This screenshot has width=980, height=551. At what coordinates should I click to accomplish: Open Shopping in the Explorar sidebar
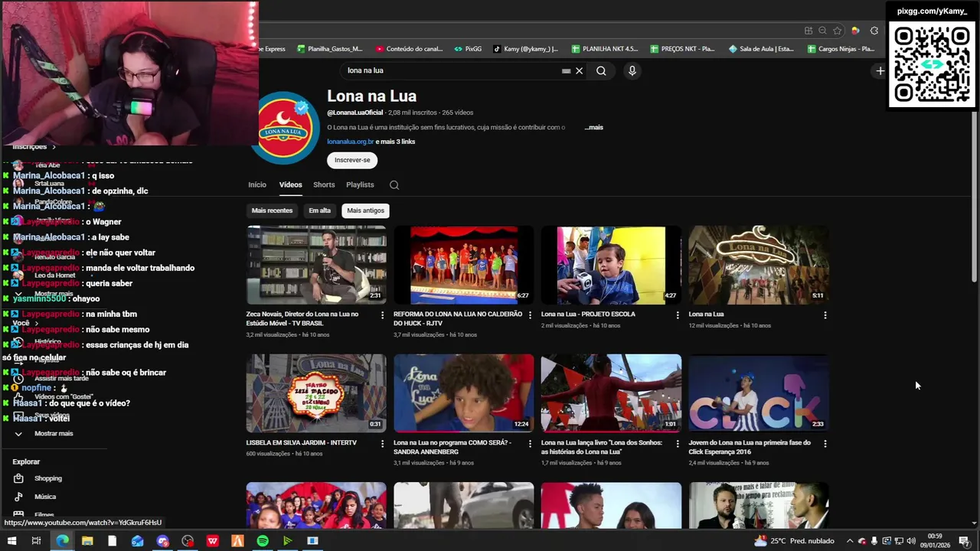click(47, 478)
